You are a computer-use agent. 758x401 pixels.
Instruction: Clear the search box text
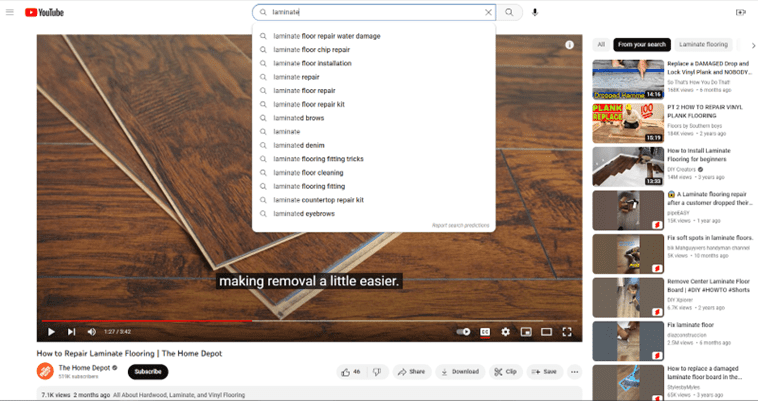click(x=488, y=12)
